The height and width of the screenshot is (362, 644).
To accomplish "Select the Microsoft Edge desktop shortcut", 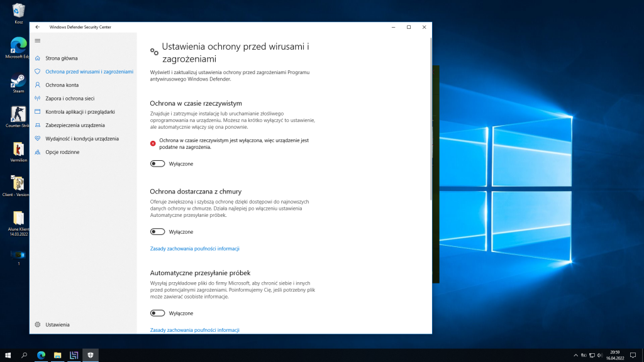I will (x=18, y=48).
